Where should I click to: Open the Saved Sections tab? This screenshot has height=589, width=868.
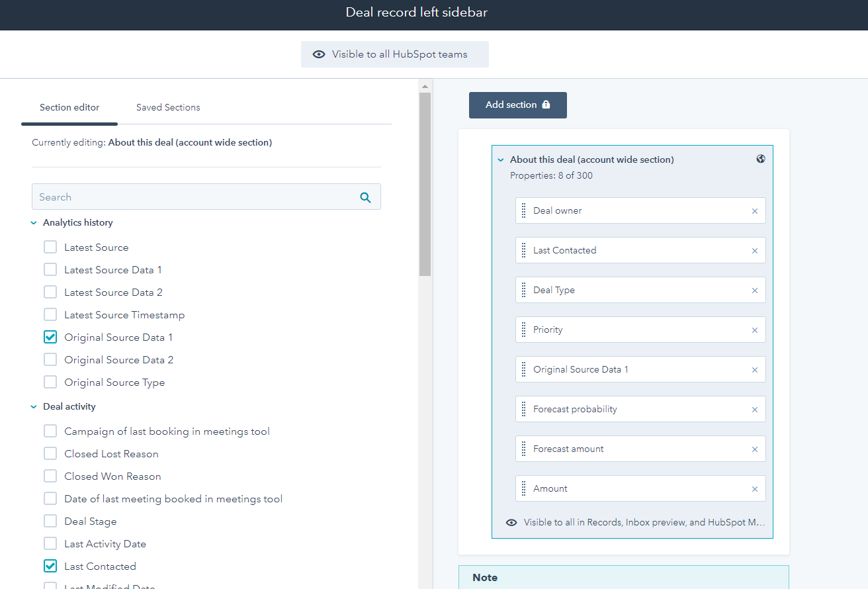point(168,107)
